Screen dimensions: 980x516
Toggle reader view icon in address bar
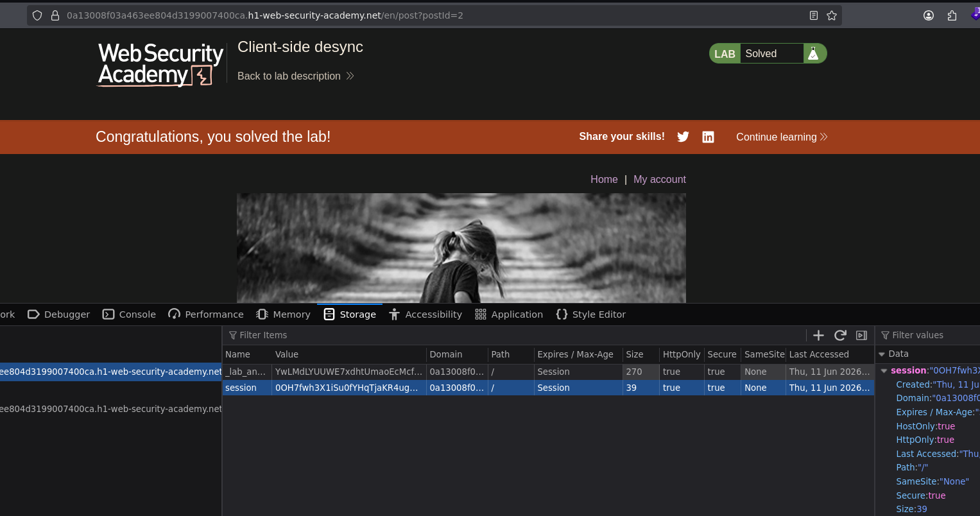tap(814, 15)
